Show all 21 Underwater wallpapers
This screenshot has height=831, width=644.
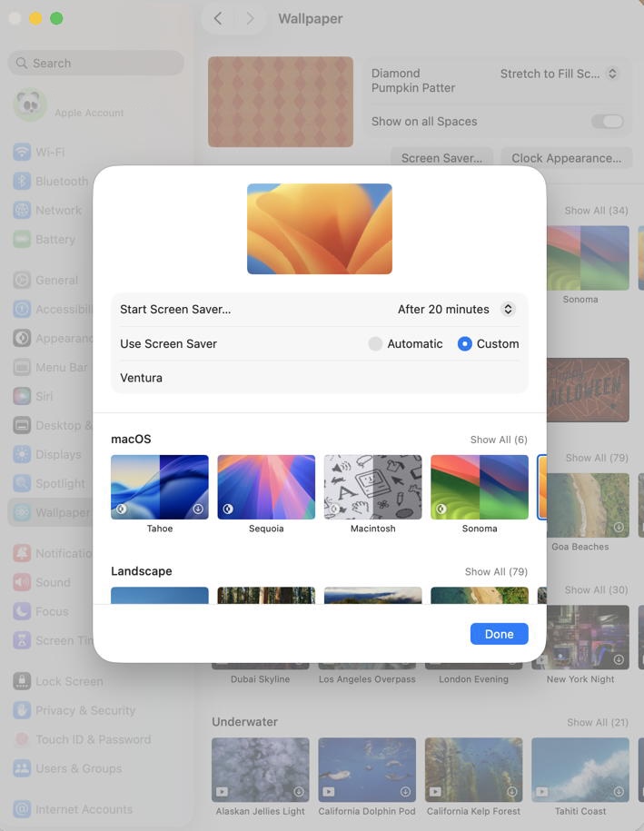point(598,722)
